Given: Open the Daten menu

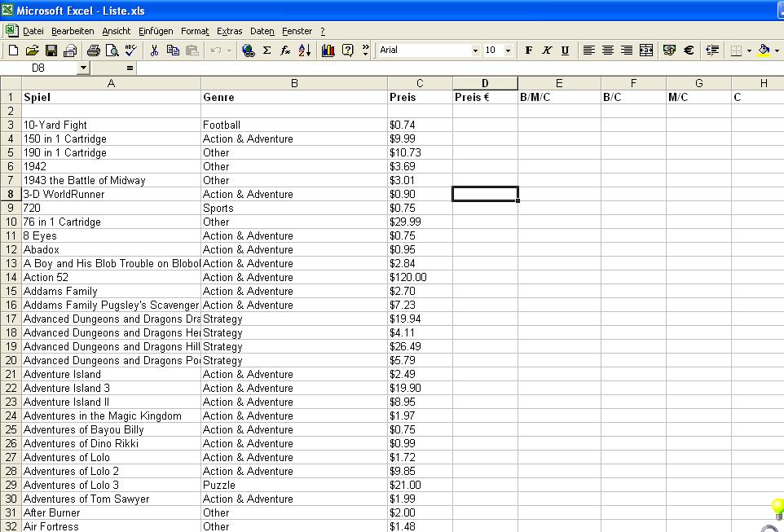Looking at the screenshot, I should (262, 31).
